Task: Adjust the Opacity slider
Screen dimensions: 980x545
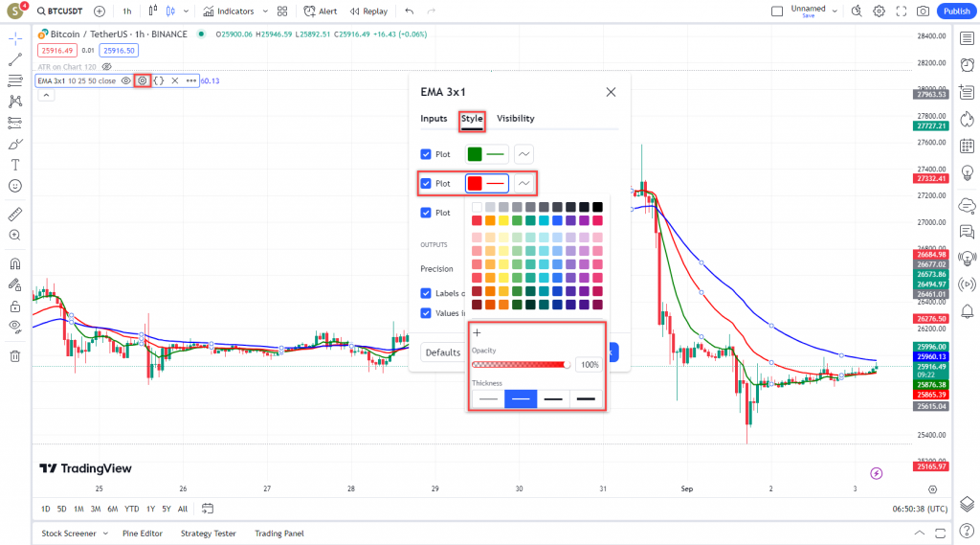Action: (521, 365)
